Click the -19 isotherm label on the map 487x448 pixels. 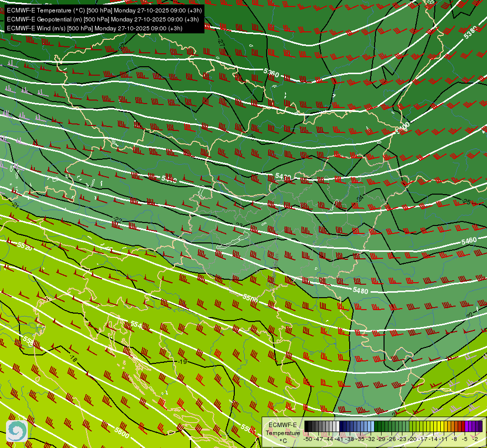(183, 361)
